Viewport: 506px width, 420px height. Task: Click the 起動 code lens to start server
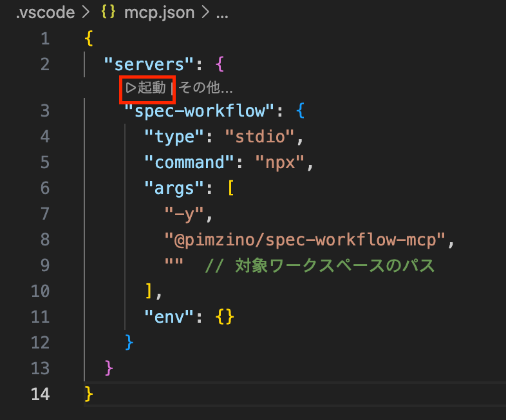click(146, 88)
